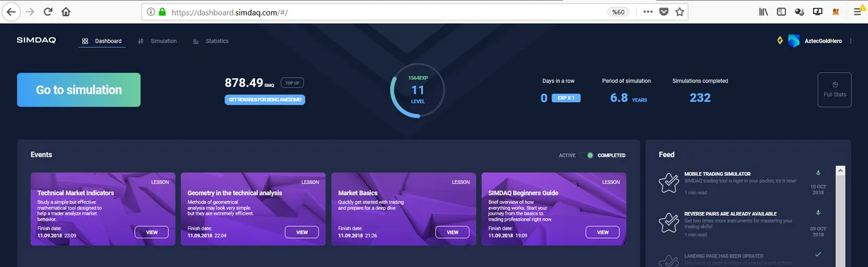Click the 232 simulations completed value
The image size is (868, 267).
tap(701, 98)
